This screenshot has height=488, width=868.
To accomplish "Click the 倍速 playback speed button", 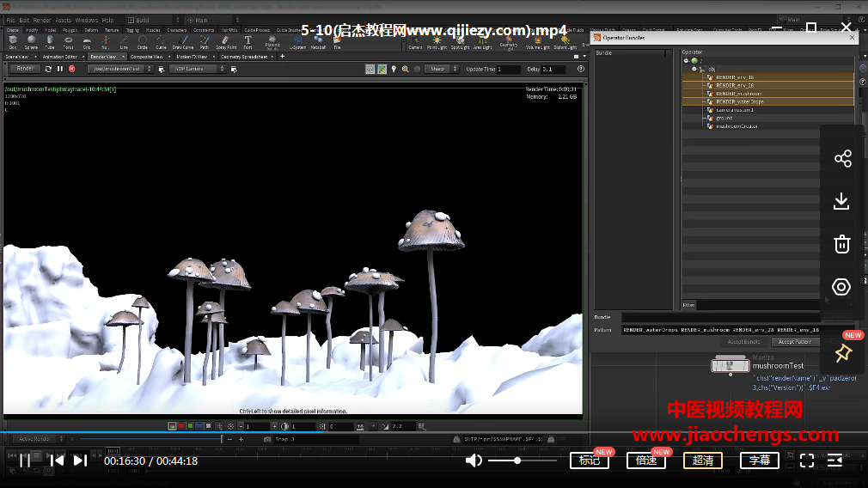I will [x=646, y=461].
